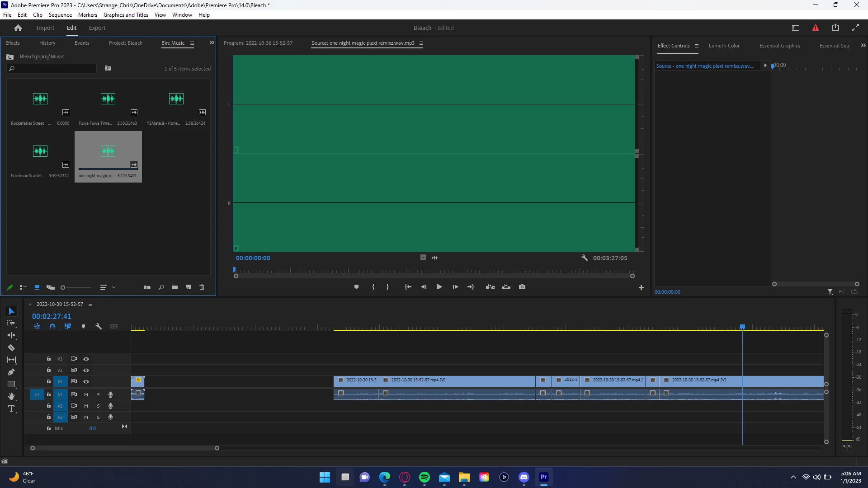
Task: Hide video track V1 with eye icon
Action: point(86,381)
